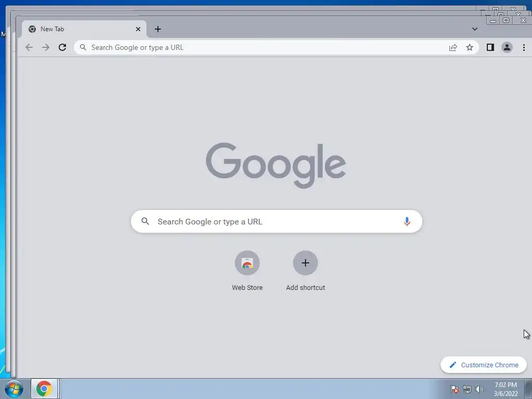
Task: Share this page icon in omnibox
Action: coord(453,47)
